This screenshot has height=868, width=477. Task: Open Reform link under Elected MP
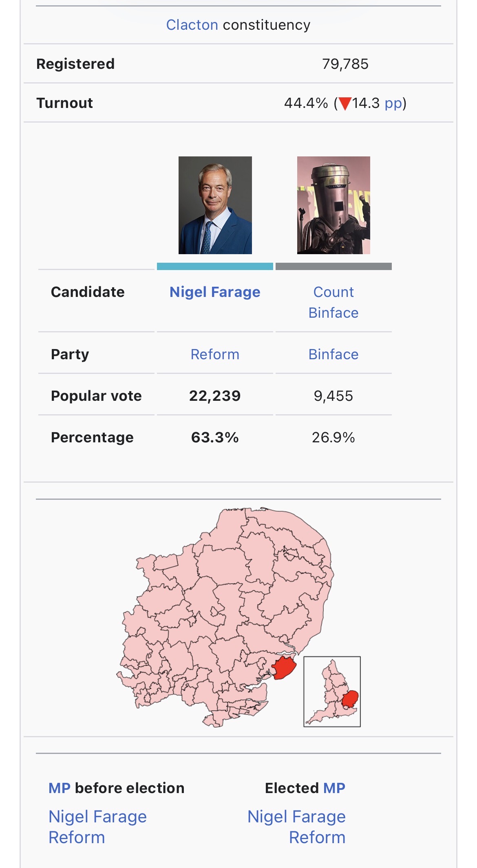pos(317,837)
